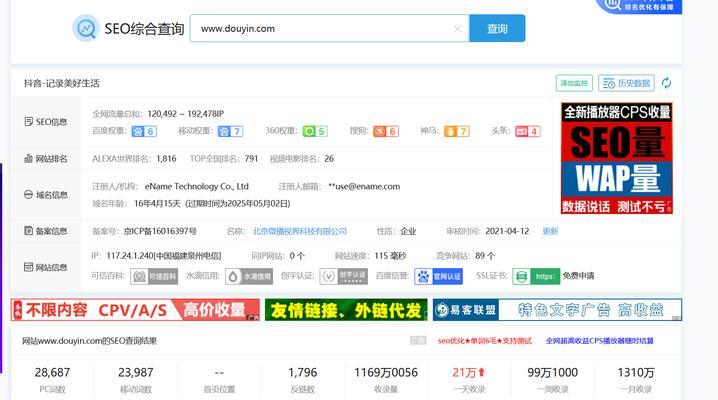Click the blue 查询 search button
This screenshot has height=400, width=718.
497,28
